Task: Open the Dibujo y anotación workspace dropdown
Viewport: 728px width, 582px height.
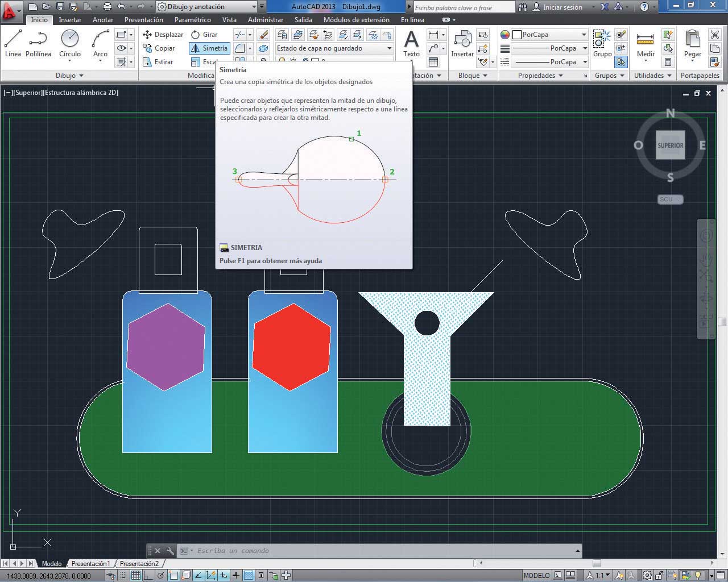Action: click(x=210, y=7)
